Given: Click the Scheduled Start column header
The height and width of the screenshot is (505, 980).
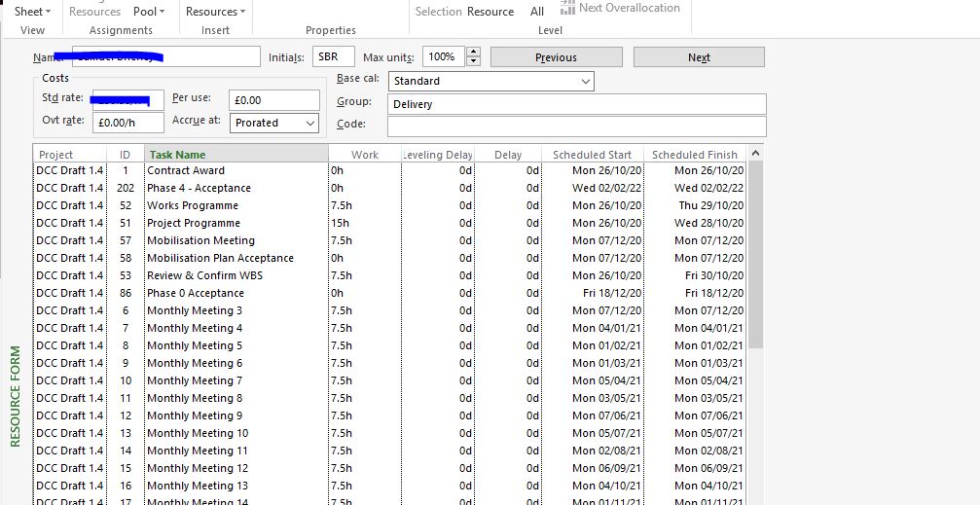Looking at the screenshot, I should (x=593, y=155).
